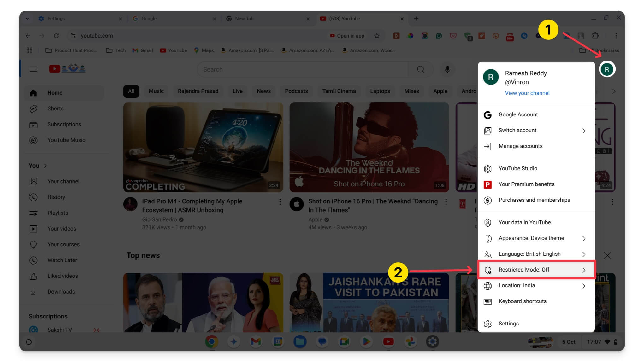Open Restricted Mode: Off submenu

(536, 270)
